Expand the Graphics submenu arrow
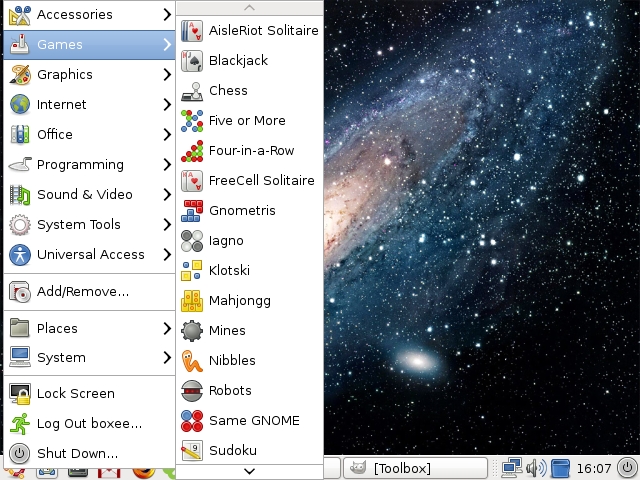The width and height of the screenshot is (640, 480). pos(167,75)
